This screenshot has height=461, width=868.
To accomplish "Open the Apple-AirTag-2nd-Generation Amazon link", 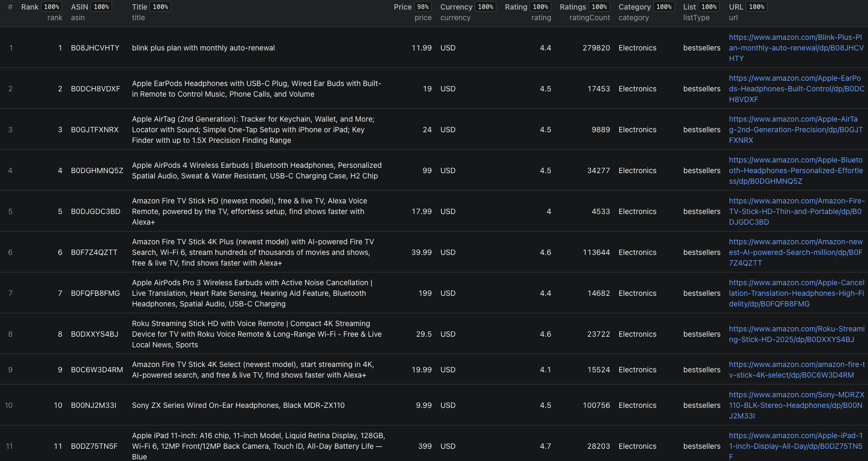I will point(796,130).
